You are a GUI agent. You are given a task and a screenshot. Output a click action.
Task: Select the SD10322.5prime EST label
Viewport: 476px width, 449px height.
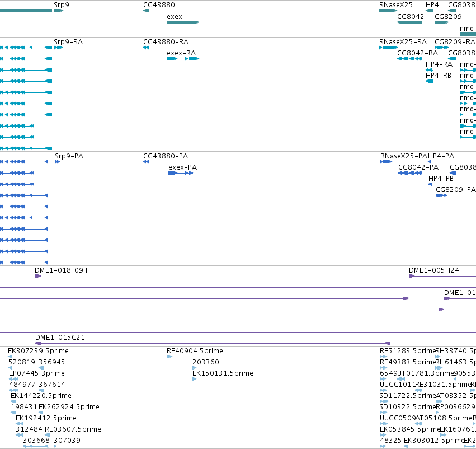coord(408,407)
